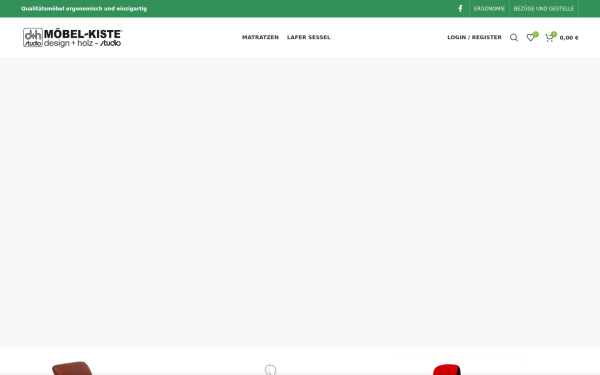Select the brown armchair product image
600x375 pixels.
click(73, 368)
